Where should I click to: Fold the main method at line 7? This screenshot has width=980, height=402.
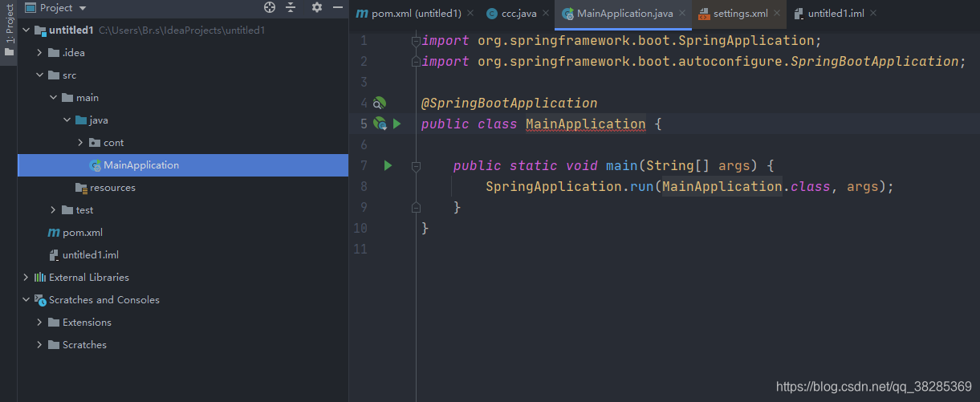pyautogui.click(x=415, y=165)
